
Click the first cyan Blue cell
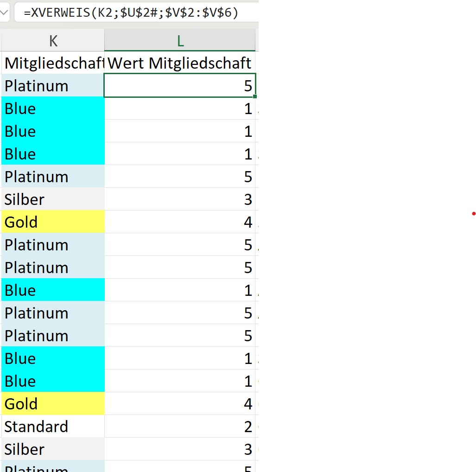point(53,108)
